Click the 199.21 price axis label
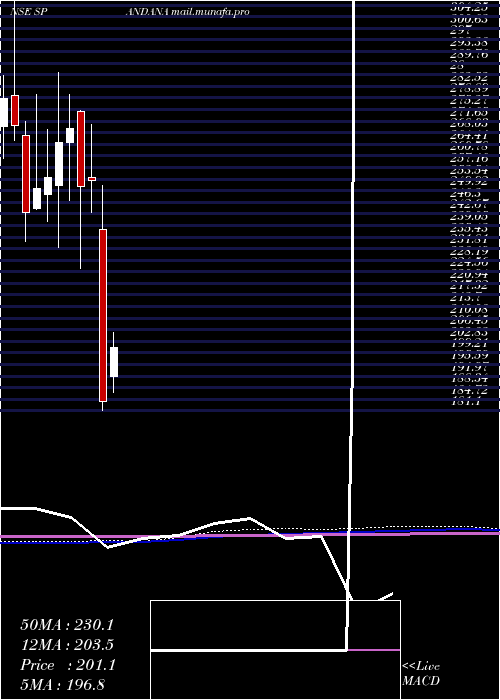The image size is (500, 700). click(469, 344)
